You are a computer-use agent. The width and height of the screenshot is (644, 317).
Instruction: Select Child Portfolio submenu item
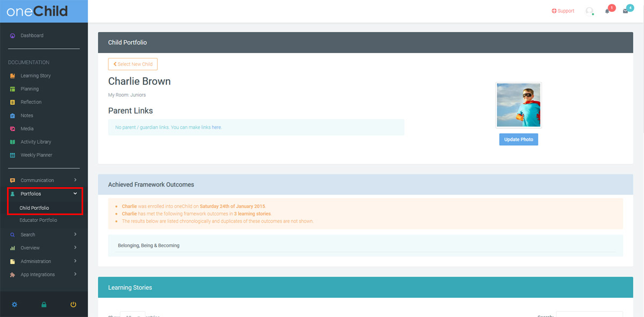(34, 208)
